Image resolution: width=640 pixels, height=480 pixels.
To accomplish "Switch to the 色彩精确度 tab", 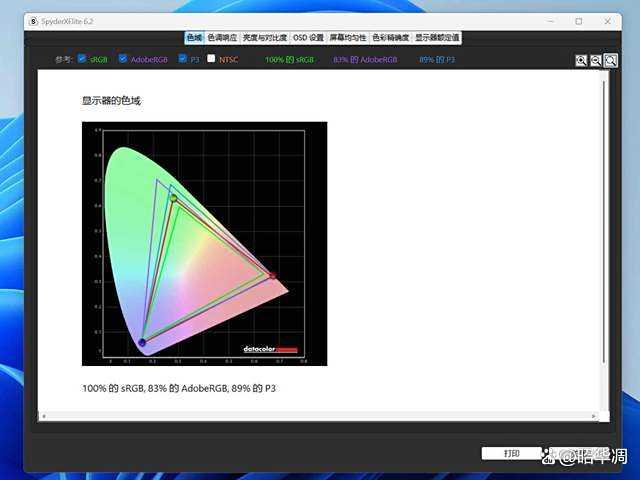I will coord(390,38).
